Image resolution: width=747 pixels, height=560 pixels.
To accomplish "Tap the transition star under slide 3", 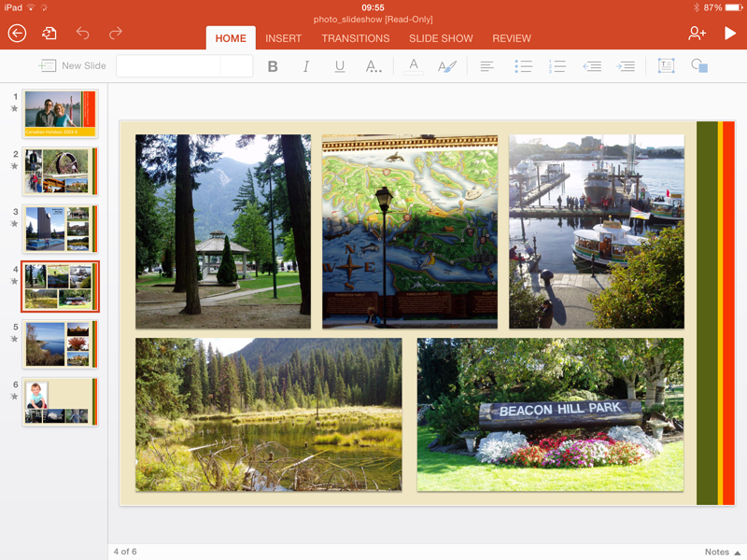I will click(x=14, y=223).
